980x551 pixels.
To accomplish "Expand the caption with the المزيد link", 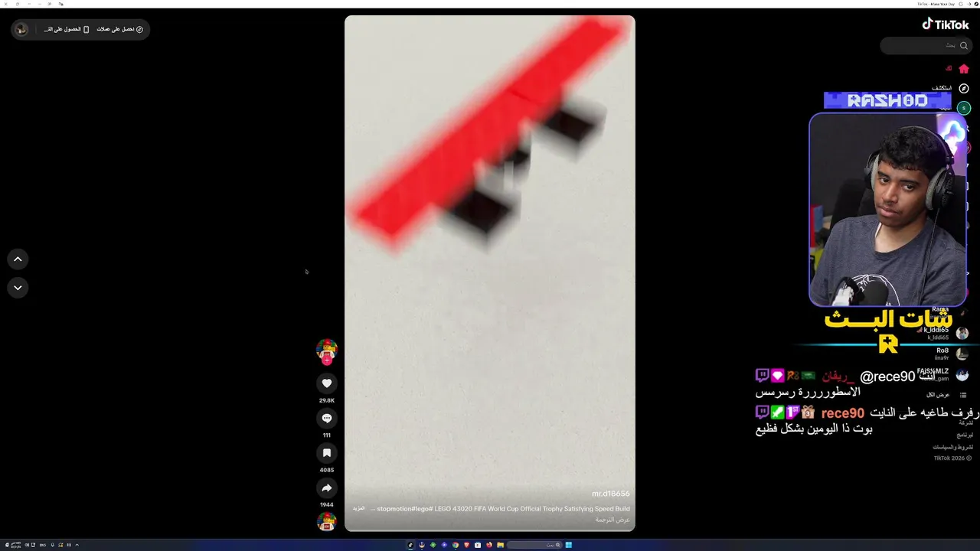I will click(358, 509).
